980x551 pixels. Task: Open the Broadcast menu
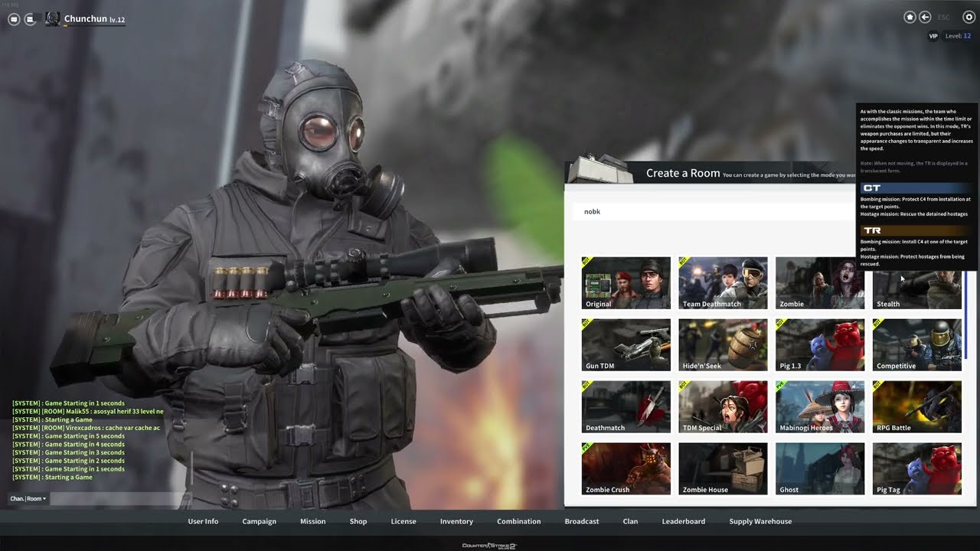click(x=582, y=521)
